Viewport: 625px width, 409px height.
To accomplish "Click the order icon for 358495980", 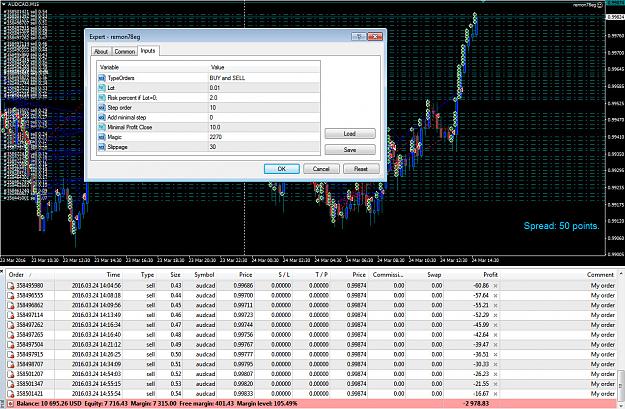I will click(11, 285).
